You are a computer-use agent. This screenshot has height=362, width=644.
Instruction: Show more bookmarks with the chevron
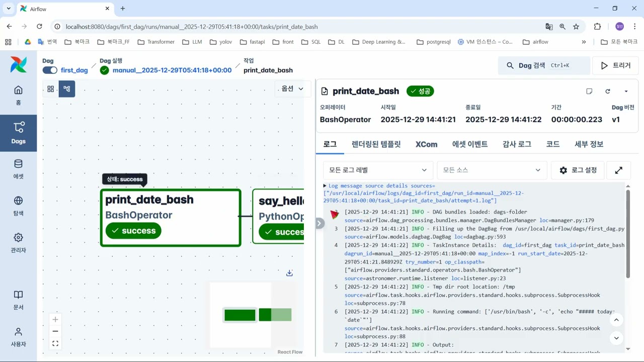tap(584, 42)
